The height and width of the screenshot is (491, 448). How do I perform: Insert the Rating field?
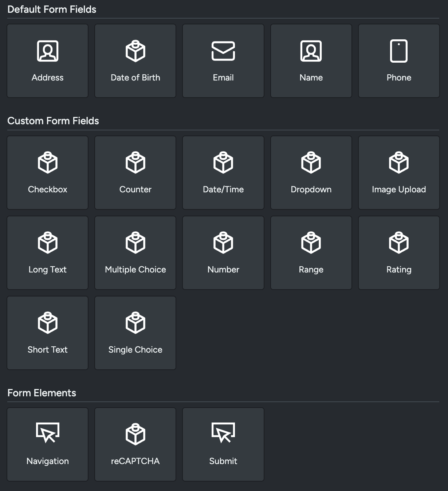coord(399,253)
